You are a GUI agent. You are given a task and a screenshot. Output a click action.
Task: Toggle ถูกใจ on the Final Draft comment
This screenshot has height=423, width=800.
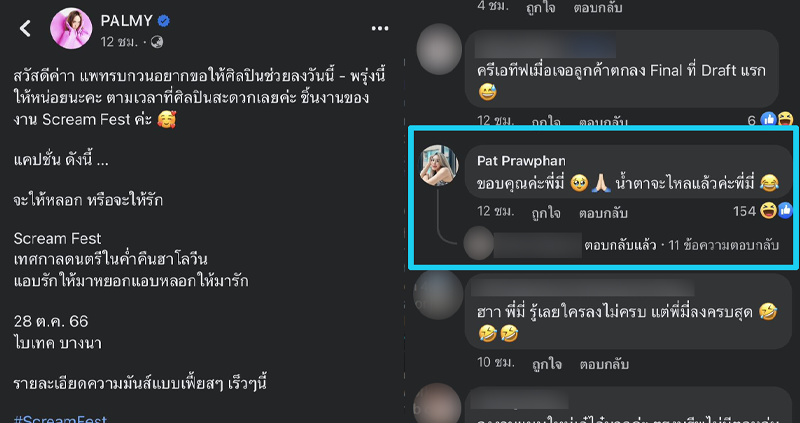coord(546,122)
